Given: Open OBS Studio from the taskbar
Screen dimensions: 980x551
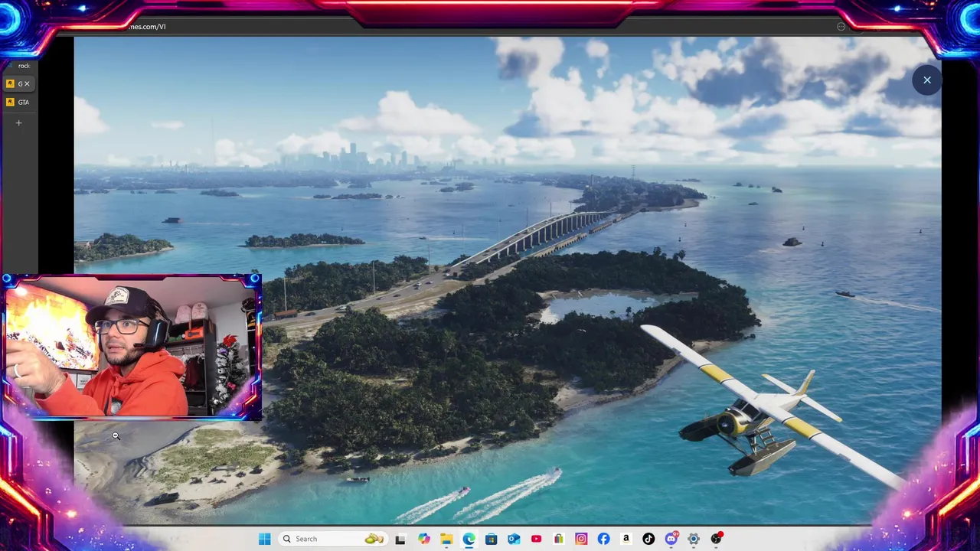Looking at the screenshot, I should coord(717,539).
